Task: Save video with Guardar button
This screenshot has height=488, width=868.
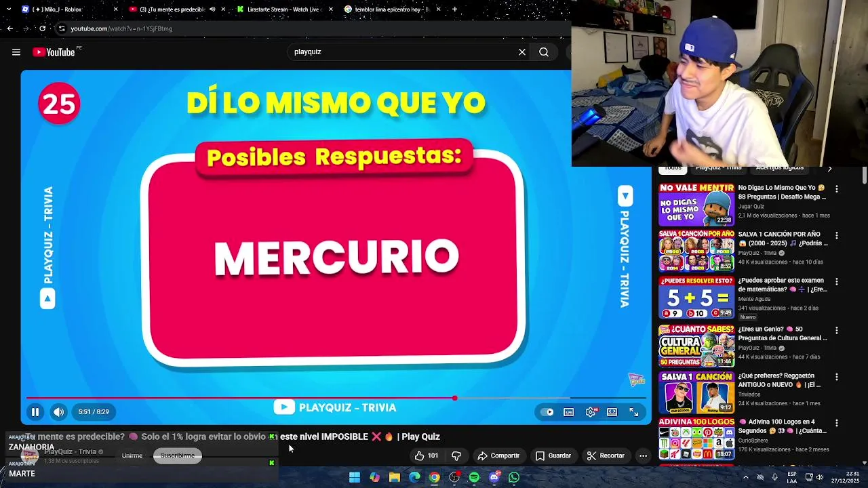Action: point(553,455)
